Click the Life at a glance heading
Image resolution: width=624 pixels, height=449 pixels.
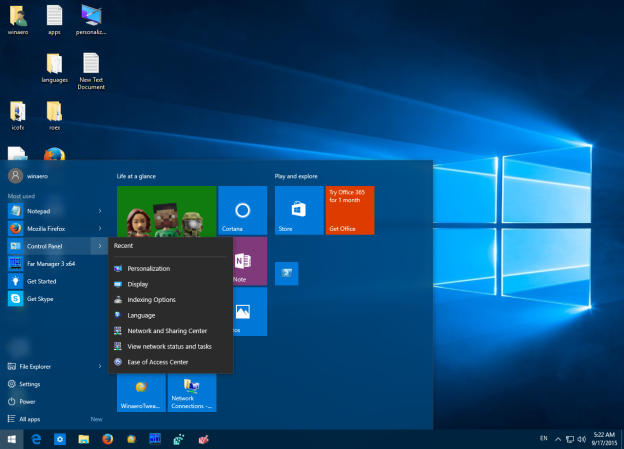136,176
